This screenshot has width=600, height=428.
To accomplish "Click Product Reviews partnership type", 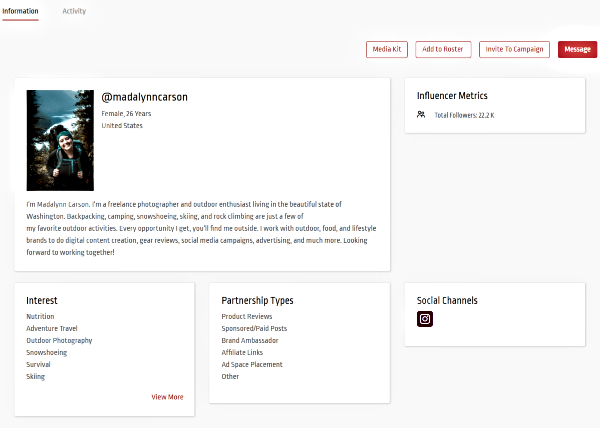I will (x=247, y=316).
